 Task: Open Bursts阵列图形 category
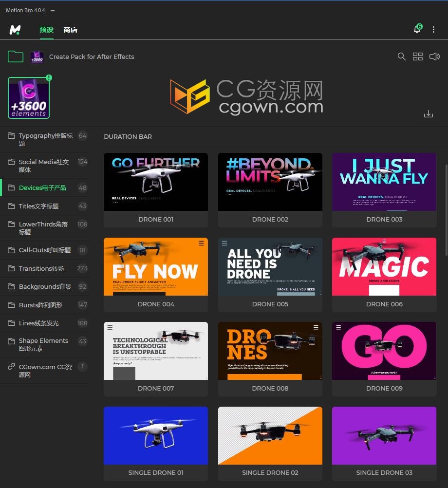pos(45,305)
